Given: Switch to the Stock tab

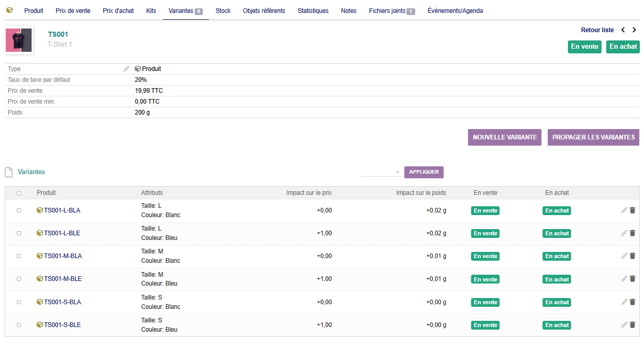Looking at the screenshot, I should click(x=223, y=11).
